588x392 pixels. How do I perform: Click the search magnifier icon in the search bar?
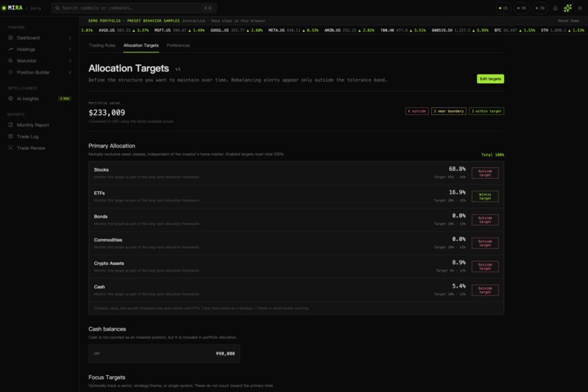[x=58, y=8]
